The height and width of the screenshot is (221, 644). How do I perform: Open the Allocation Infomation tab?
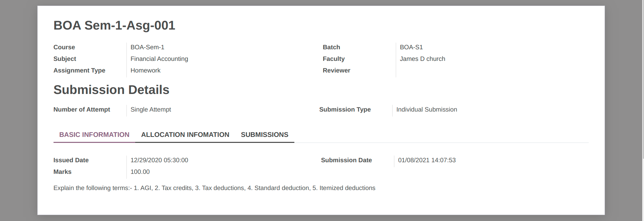tap(185, 135)
